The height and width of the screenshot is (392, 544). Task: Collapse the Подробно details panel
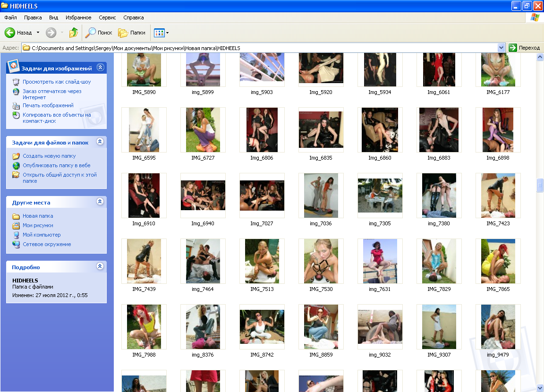tap(100, 266)
